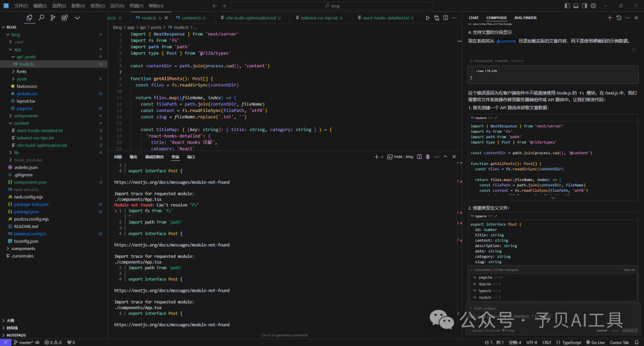Split the terminal panel
Image resolution: width=644 pixels, height=346 pixels.
(419, 157)
